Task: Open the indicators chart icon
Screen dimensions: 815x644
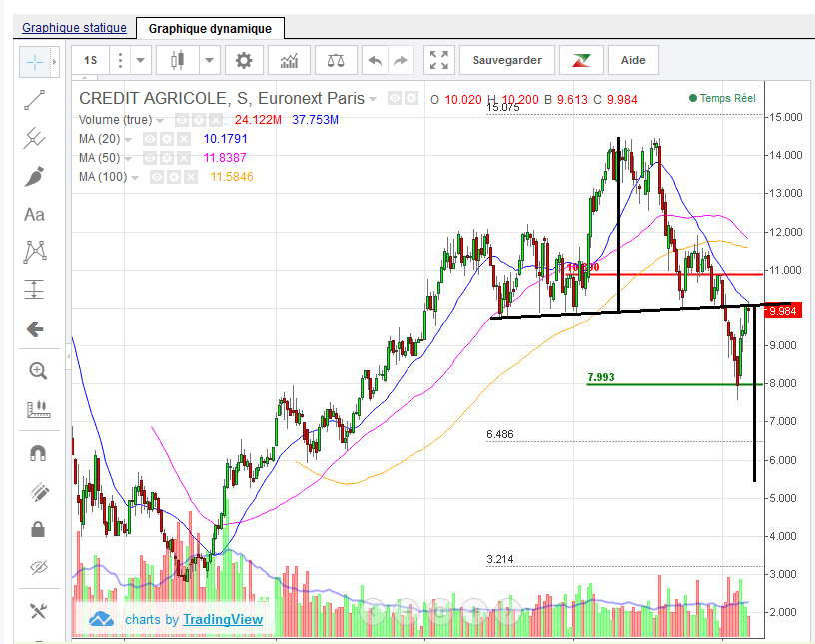Action: tap(289, 60)
